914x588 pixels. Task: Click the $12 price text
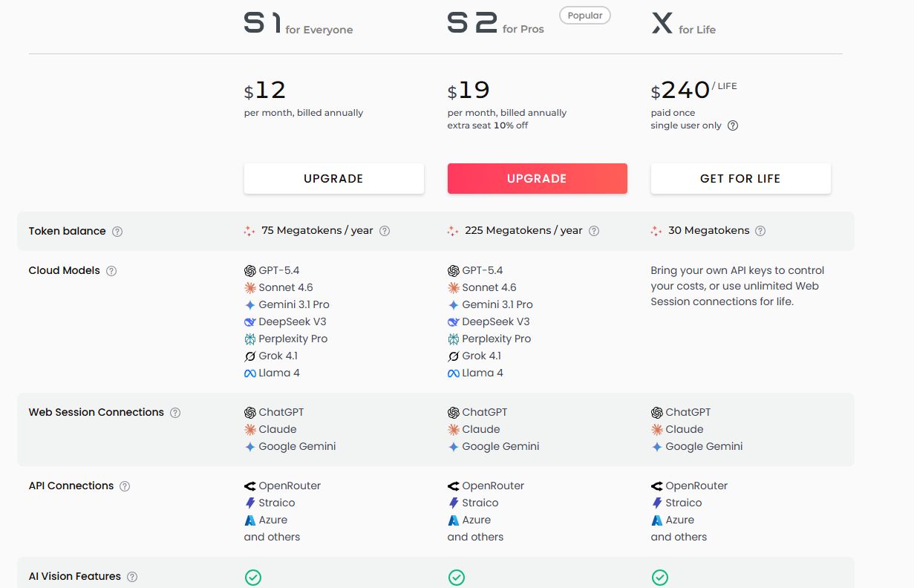[265, 91]
